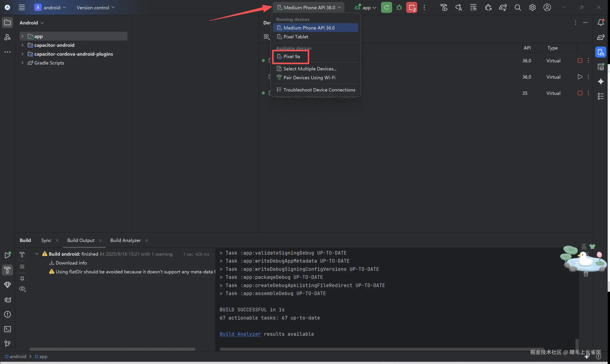
Task: Select Pixel 9a from available devices
Action: tap(291, 56)
